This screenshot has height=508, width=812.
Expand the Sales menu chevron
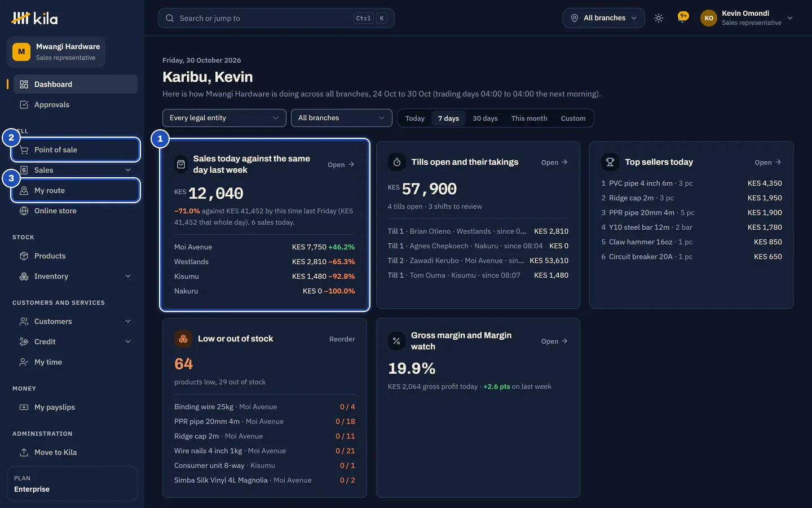pos(128,170)
